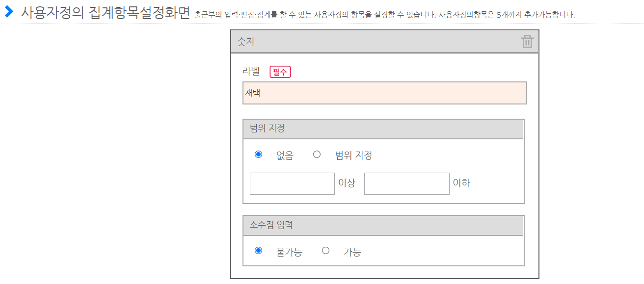Select the 범위 지정 radio button option
The height and width of the screenshot is (284, 644).
pos(317,155)
